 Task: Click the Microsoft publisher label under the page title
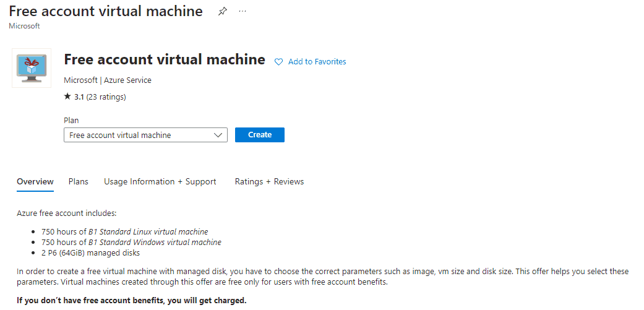(24, 26)
